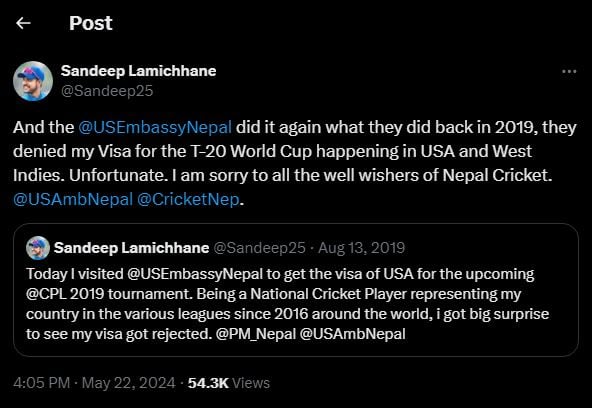
Task: Click @PM_Nepal in the quoted post
Action: pos(256,334)
